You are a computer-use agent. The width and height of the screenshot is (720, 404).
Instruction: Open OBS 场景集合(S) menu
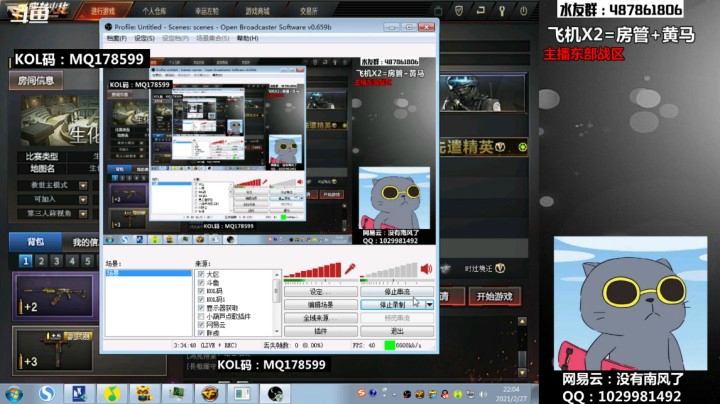213,38
